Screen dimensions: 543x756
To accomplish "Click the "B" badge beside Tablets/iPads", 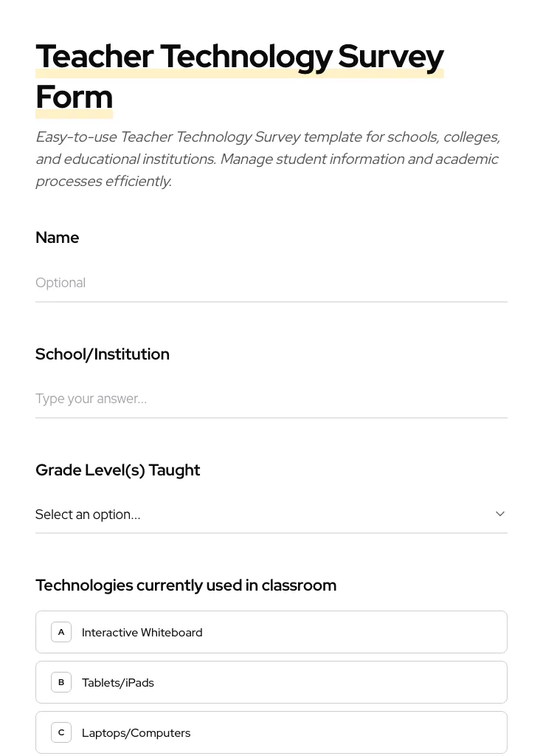I will pyautogui.click(x=61, y=682).
